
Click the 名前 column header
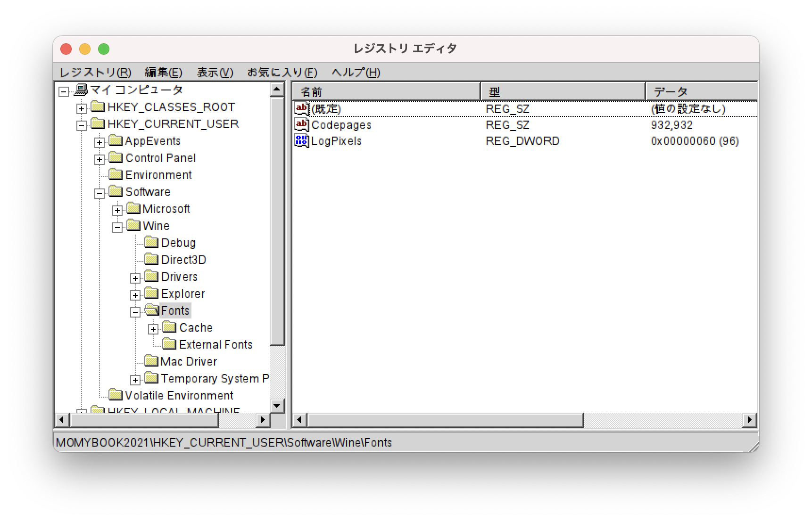(384, 90)
